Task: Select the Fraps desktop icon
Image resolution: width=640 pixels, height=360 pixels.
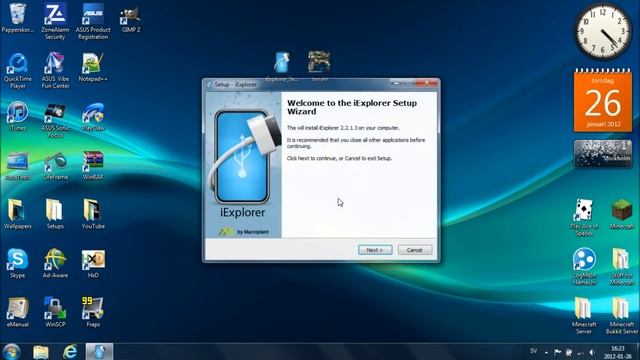Action: pos(93,312)
